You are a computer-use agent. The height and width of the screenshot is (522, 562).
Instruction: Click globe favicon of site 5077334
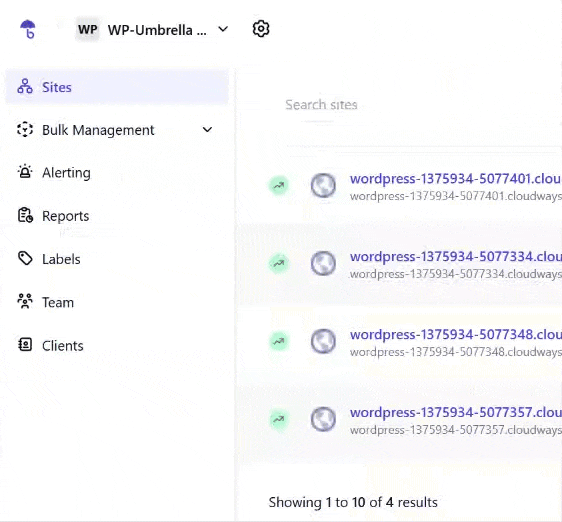point(323,264)
